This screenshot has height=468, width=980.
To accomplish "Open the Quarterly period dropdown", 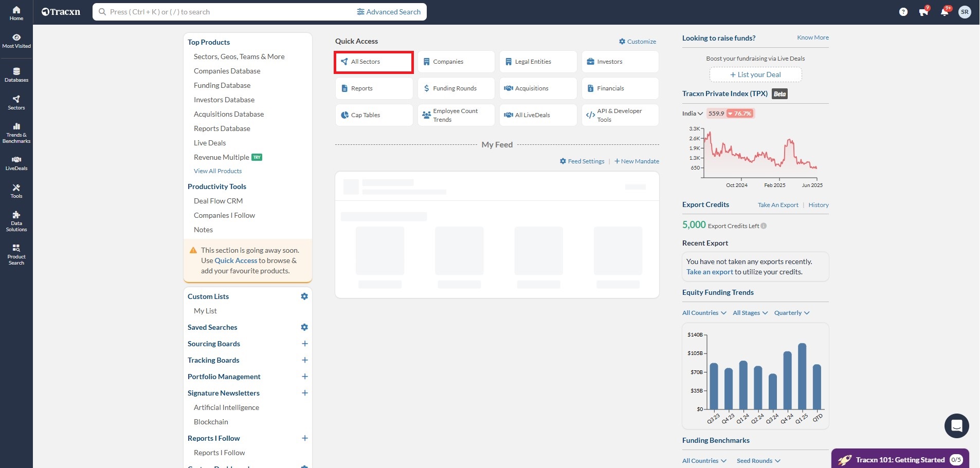I will (791, 313).
